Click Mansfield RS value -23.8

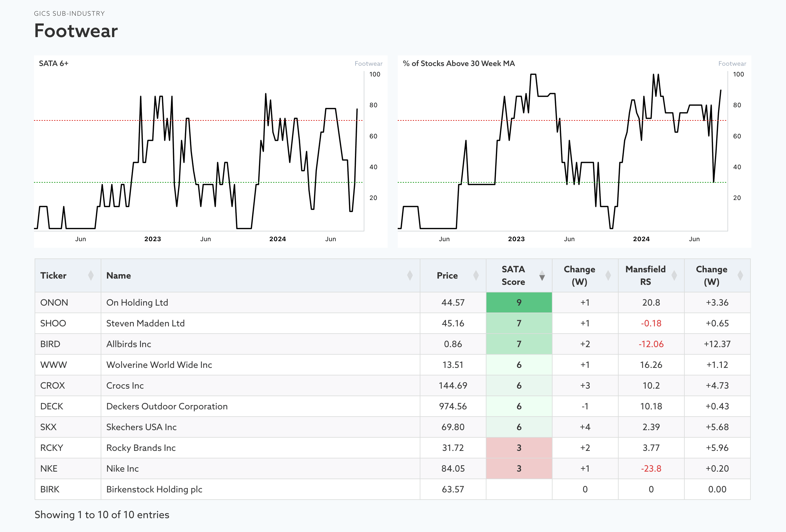pyautogui.click(x=651, y=468)
